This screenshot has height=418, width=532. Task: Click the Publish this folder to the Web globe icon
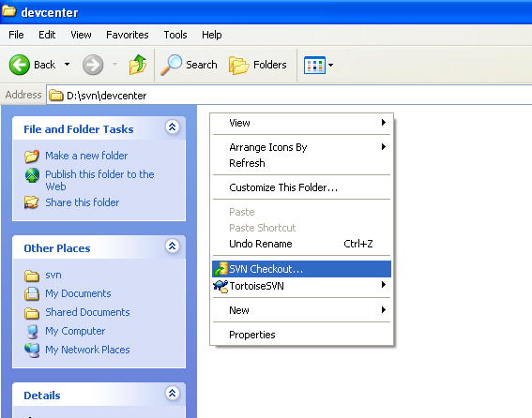[x=32, y=175]
